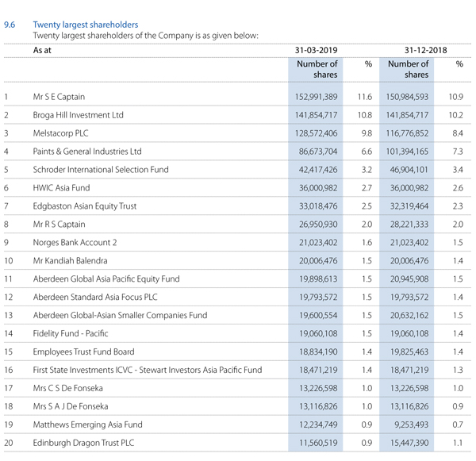Click percentage '10.9' for Mr S E Captain
The height and width of the screenshot is (461, 476).
pyautogui.click(x=455, y=97)
